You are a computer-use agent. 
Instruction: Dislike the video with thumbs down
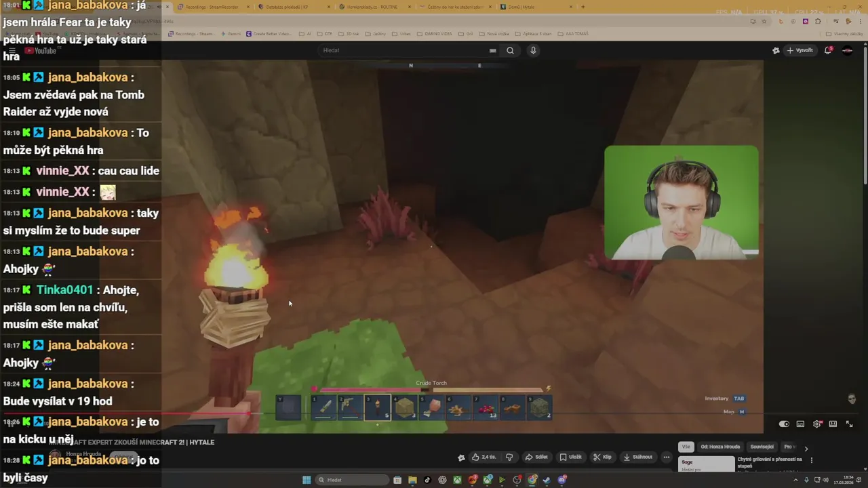click(x=509, y=457)
